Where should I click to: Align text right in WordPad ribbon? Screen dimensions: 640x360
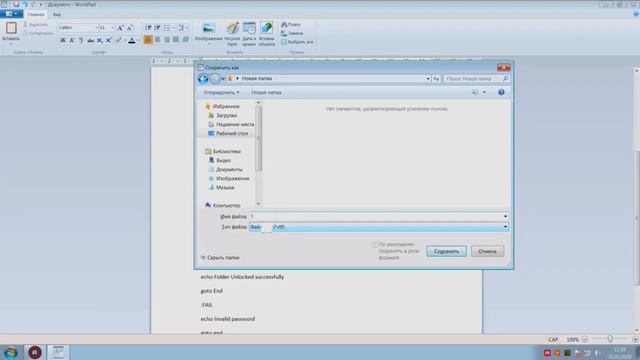[x=167, y=40]
